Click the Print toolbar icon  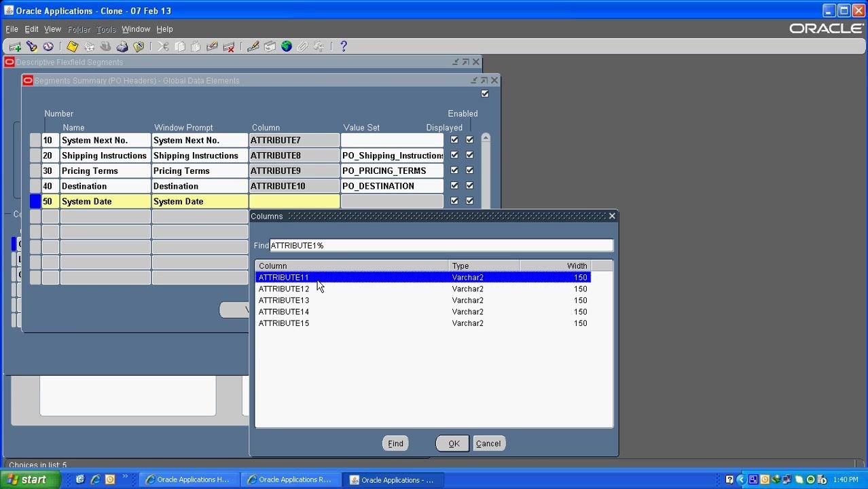pos(122,47)
